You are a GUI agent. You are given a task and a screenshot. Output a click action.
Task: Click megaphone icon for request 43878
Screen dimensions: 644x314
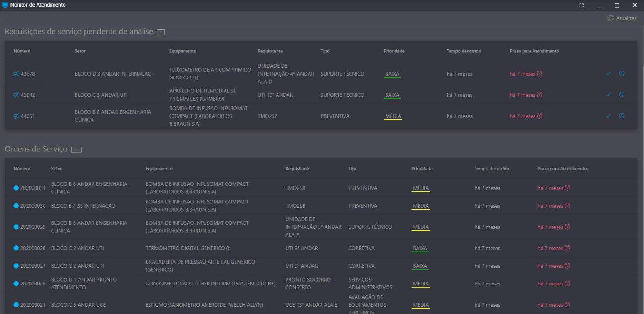click(16, 74)
